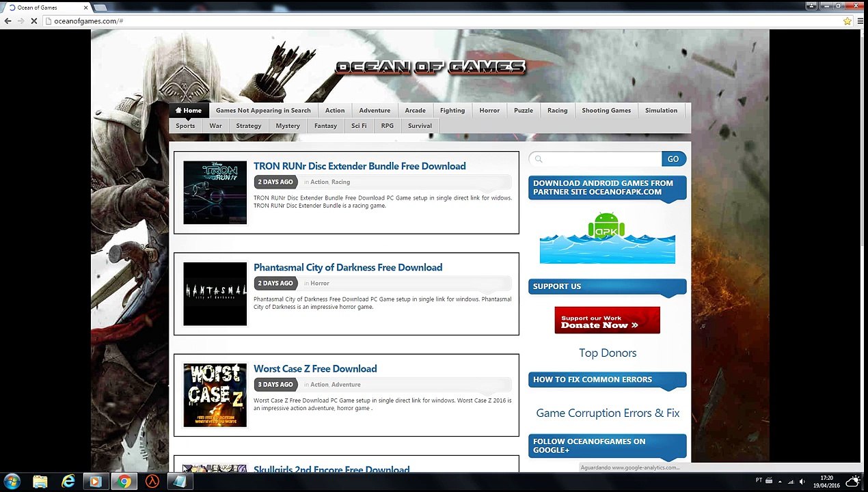
Task: Select the Racing category in the menu
Action: tap(557, 110)
